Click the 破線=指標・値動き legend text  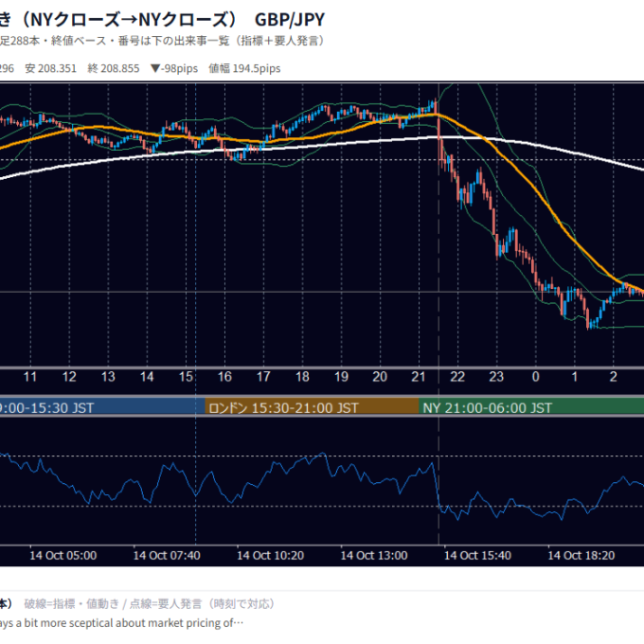click(x=71, y=604)
